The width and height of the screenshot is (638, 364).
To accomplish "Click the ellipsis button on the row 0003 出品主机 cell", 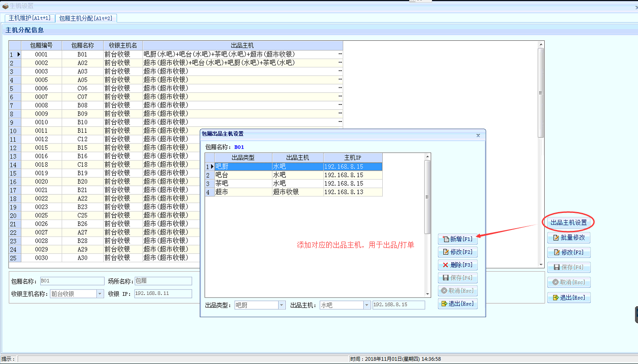I will (340, 71).
